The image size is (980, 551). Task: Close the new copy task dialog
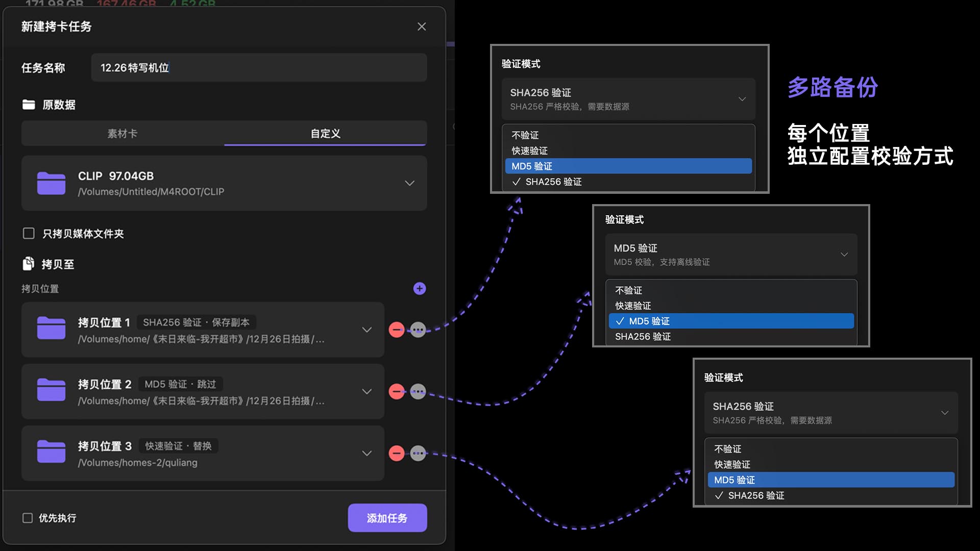(x=422, y=27)
